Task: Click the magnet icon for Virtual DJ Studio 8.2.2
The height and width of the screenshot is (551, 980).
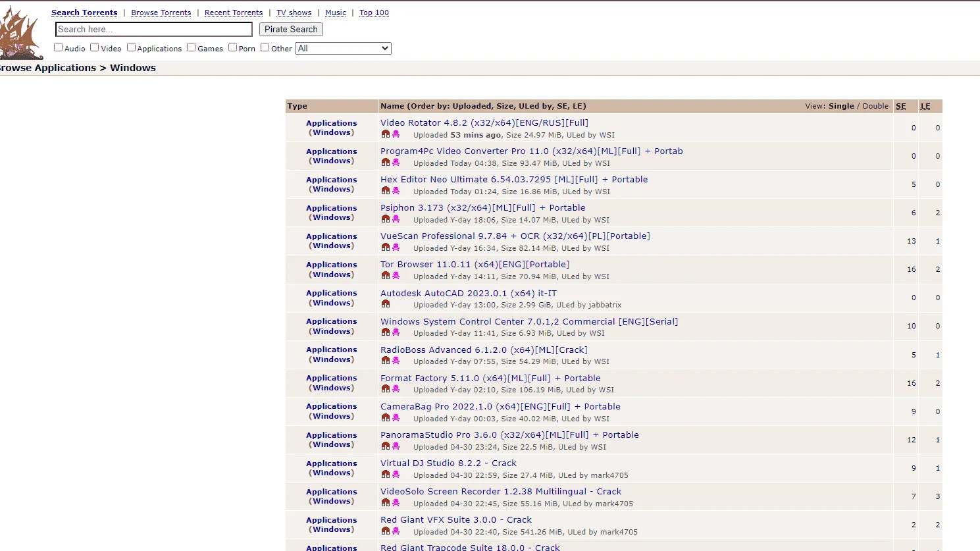Action: (386, 475)
